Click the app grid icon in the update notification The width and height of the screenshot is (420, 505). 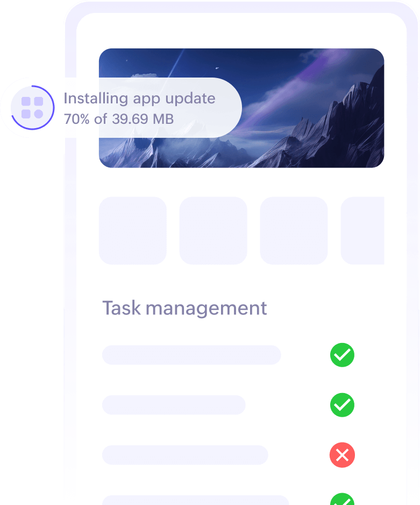point(32,108)
